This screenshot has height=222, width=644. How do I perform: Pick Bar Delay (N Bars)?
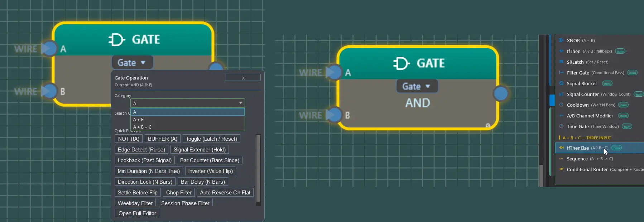tap(203, 182)
